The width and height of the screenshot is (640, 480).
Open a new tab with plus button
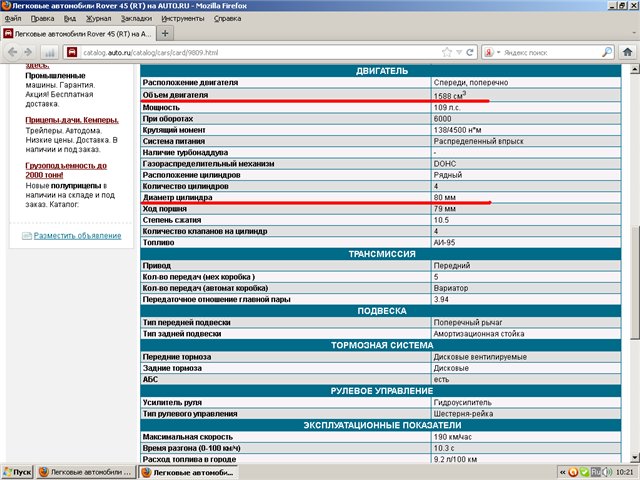pyautogui.click(x=165, y=33)
